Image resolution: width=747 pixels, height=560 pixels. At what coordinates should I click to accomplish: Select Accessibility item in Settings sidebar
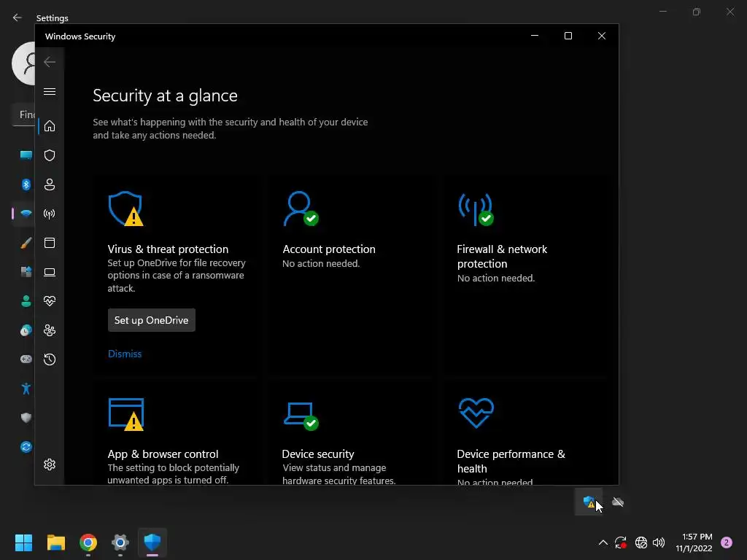(26, 389)
